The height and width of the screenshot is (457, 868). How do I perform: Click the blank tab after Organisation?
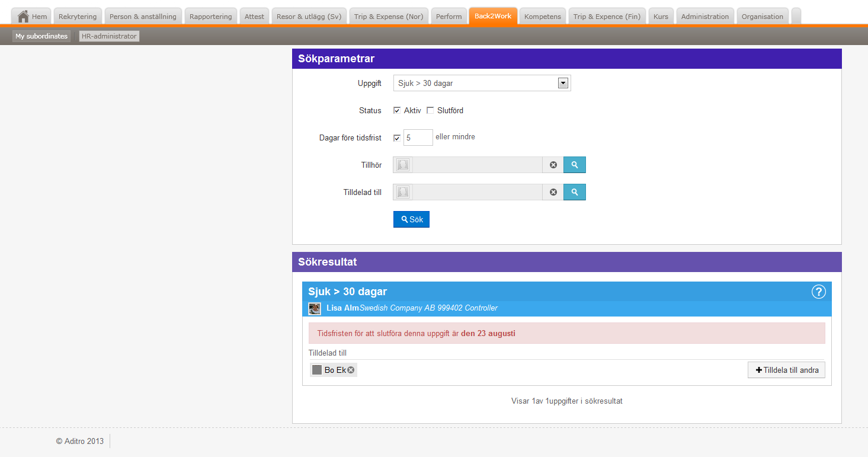coord(796,16)
